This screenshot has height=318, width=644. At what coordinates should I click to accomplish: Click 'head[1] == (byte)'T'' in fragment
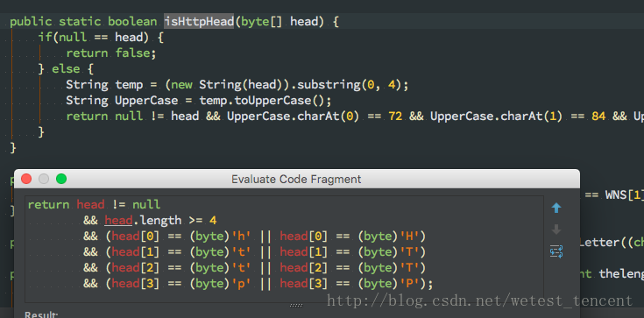350,251
